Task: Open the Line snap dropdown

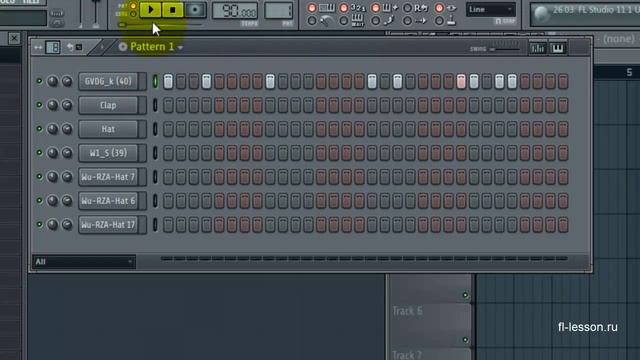Action: tap(491, 9)
